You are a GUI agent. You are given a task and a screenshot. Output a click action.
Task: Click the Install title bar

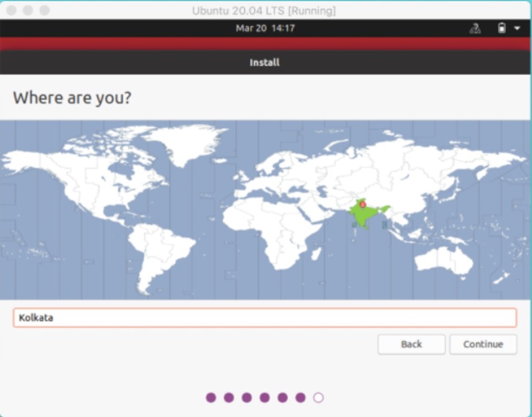tap(265, 63)
